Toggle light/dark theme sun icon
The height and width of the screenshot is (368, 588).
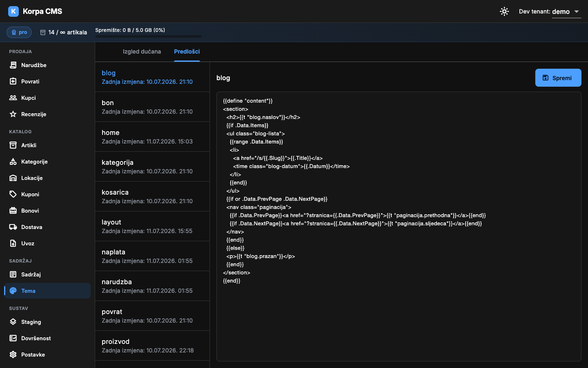tap(504, 11)
